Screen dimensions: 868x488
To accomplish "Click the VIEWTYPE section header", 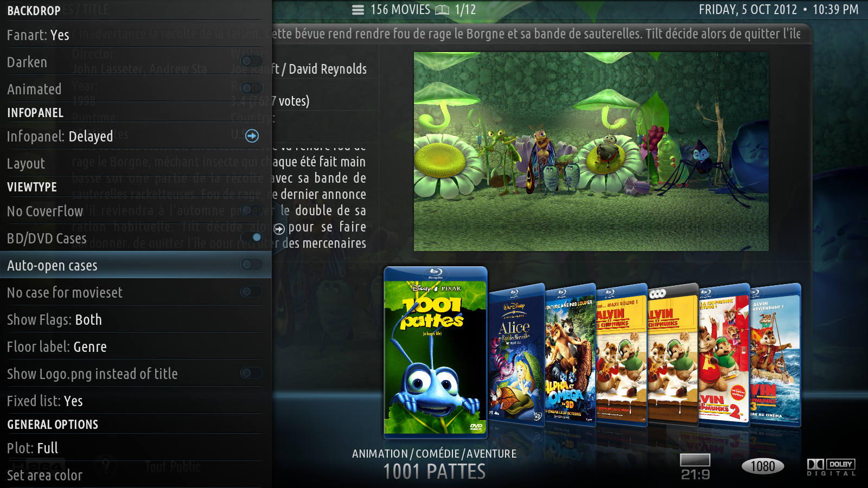I will coord(32,187).
